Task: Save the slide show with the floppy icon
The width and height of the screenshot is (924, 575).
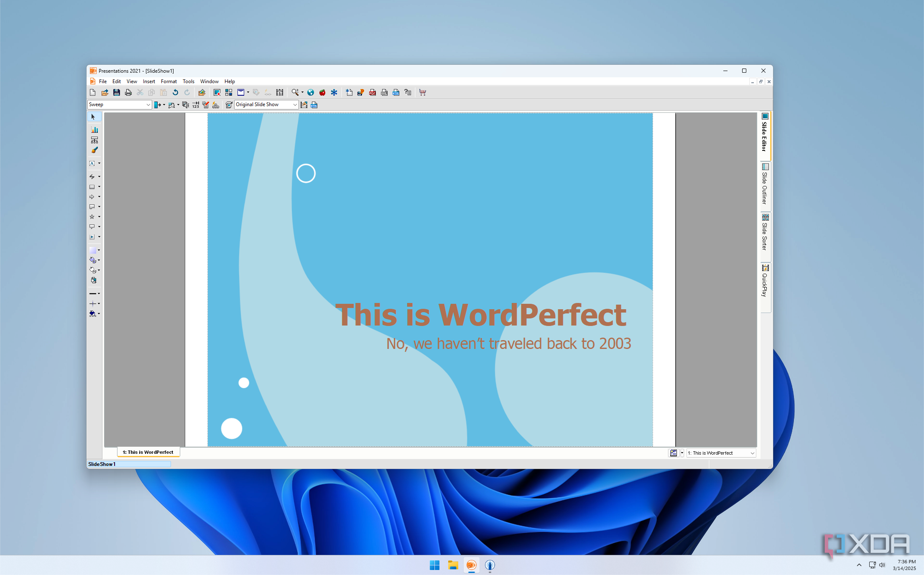Action: pos(117,92)
